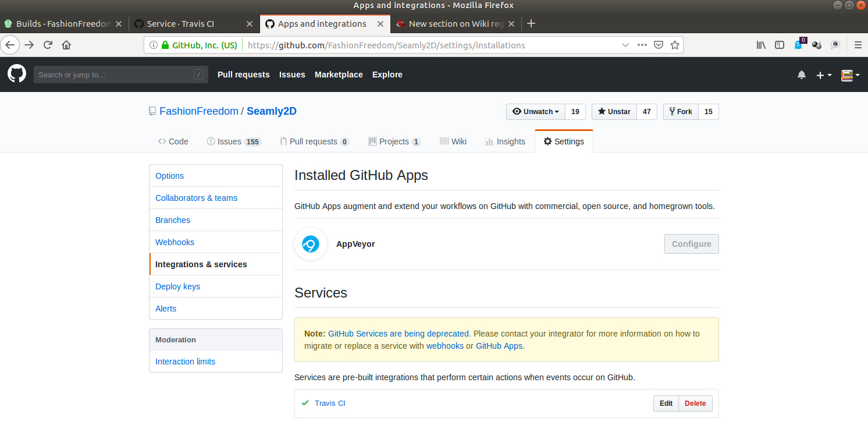This screenshot has width=868, height=439.
Task: Open Pull requests in GitHub header
Action: click(x=244, y=75)
